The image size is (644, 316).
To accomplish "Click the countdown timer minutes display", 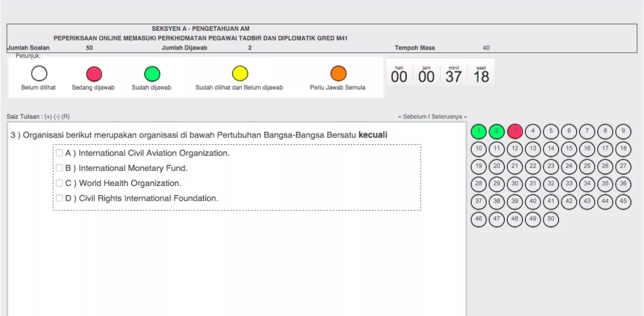I will [x=454, y=75].
